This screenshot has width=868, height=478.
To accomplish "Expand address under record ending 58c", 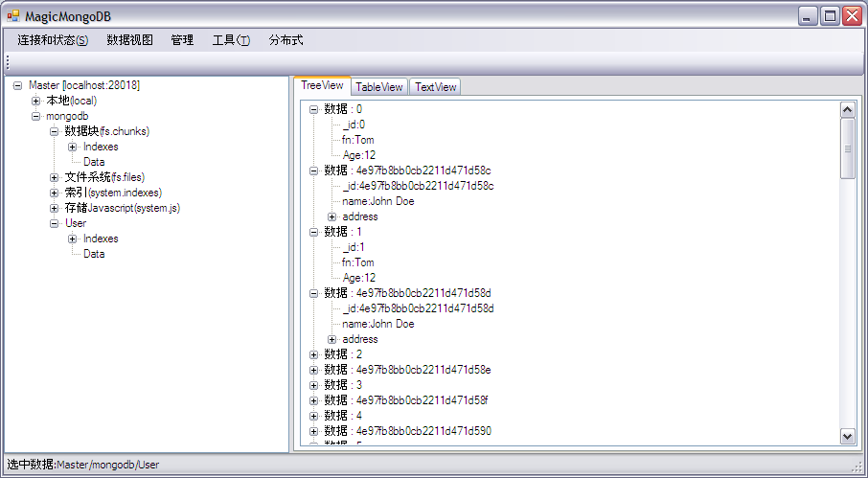I will 332,216.
